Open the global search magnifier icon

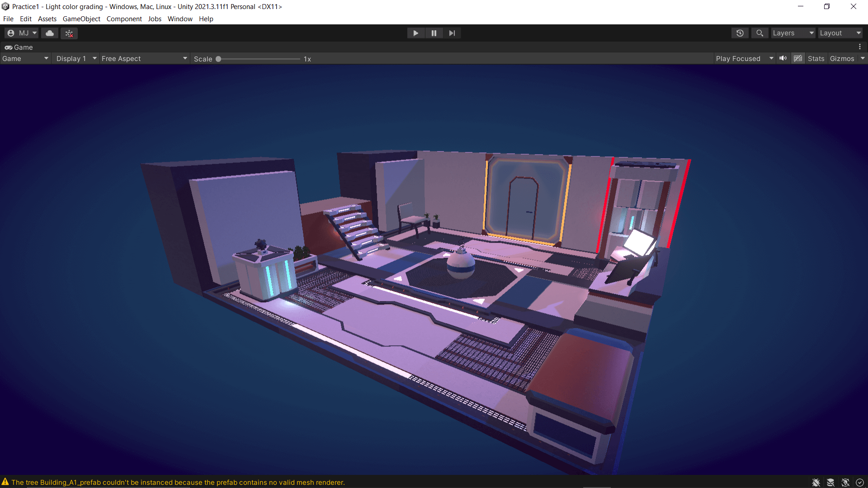760,33
